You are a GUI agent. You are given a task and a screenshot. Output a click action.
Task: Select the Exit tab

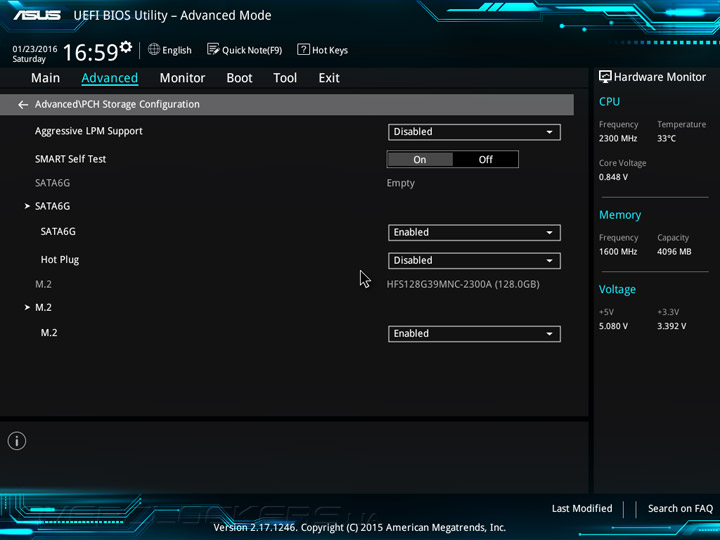pos(329,78)
